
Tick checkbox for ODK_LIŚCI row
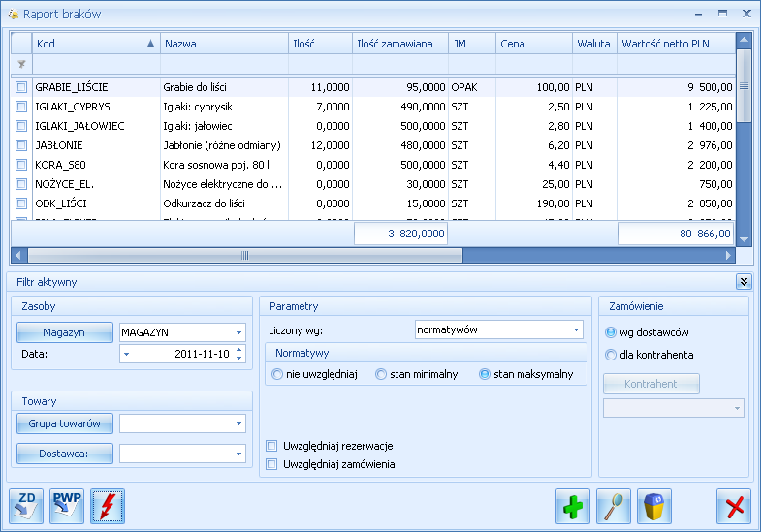21,203
